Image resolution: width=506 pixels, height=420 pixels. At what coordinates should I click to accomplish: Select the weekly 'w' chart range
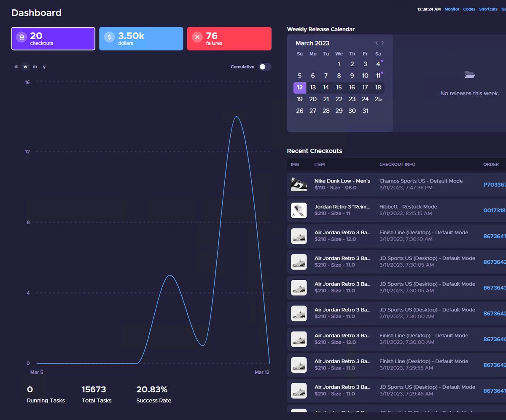tap(25, 67)
